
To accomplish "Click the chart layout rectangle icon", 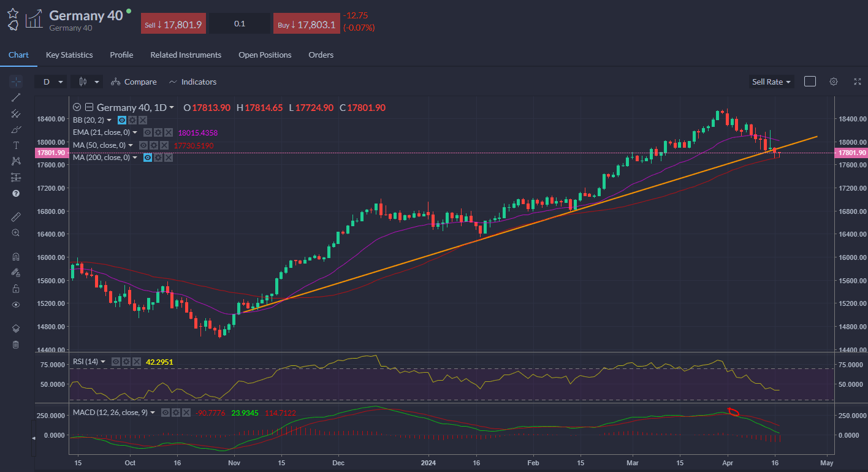I will pos(810,82).
